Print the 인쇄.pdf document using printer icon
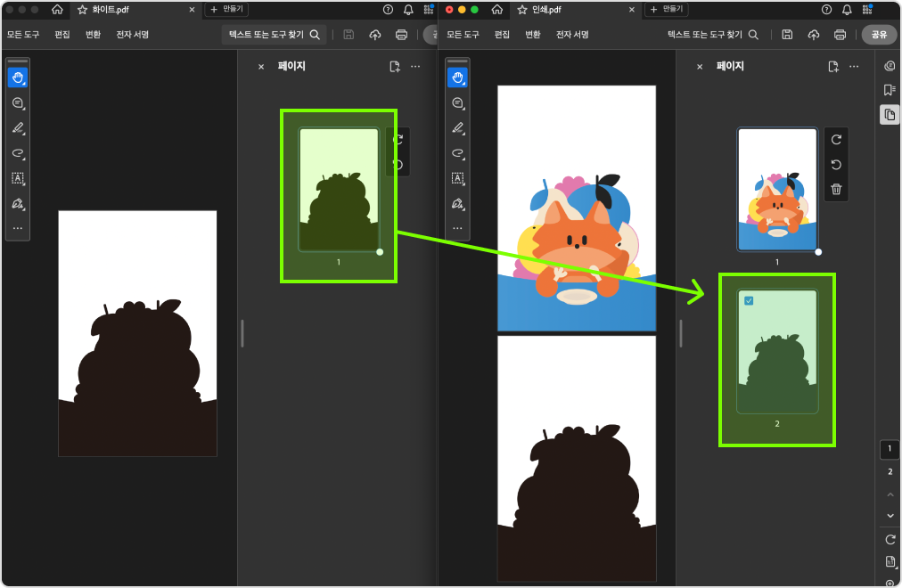Screen dimensions: 902x588 (840, 35)
